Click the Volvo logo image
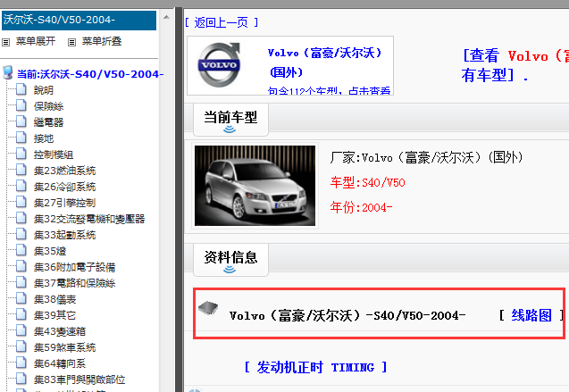Viewport: 569px width, 392px height. (x=219, y=64)
